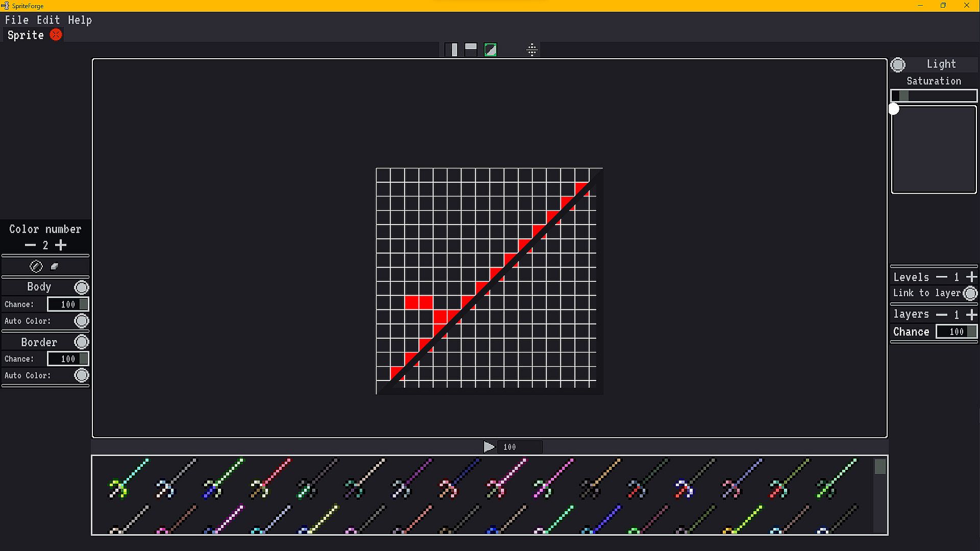Open the Edit menu
980x551 pixels.
tap(48, 20)
